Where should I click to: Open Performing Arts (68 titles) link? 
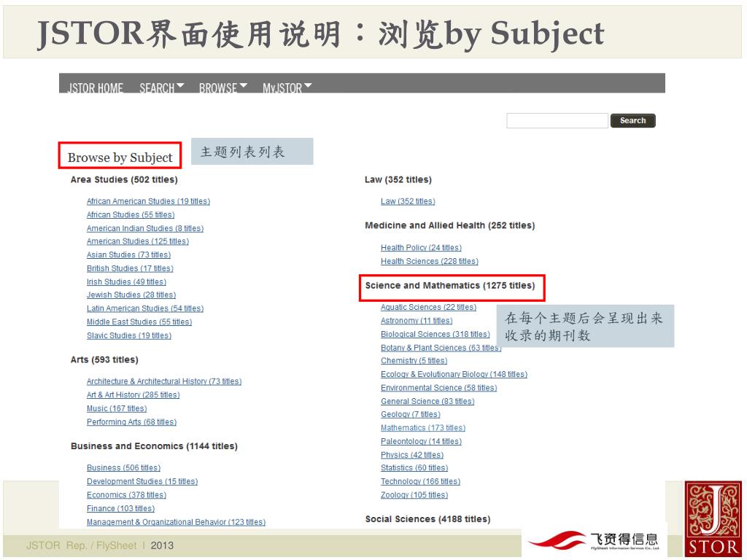[x=131, y=422]
